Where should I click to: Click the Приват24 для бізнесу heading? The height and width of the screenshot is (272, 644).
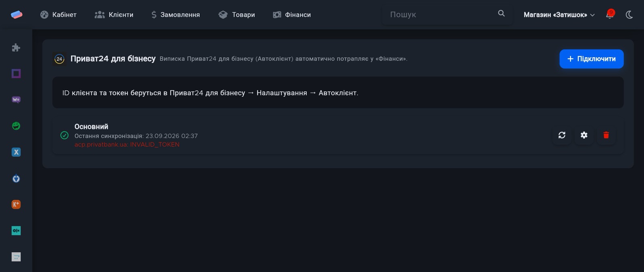pos(113,59)
